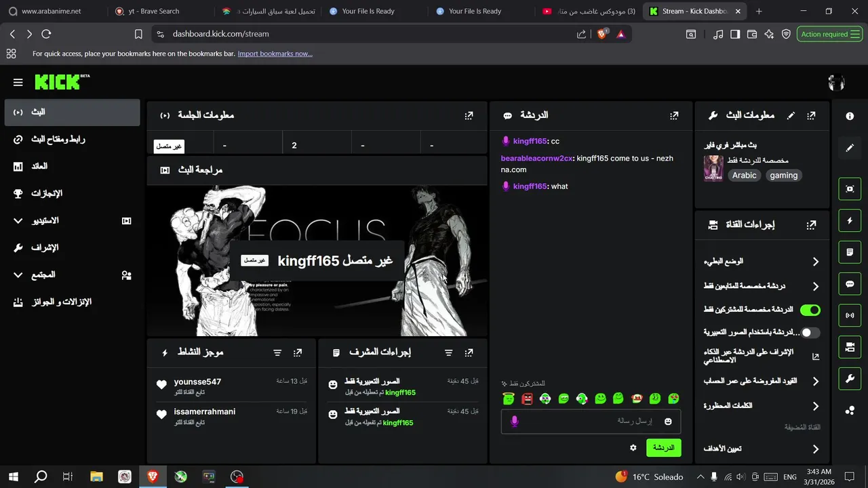
Task: Open bearableacornw2cx username in chat
Action: pos(537,159)
